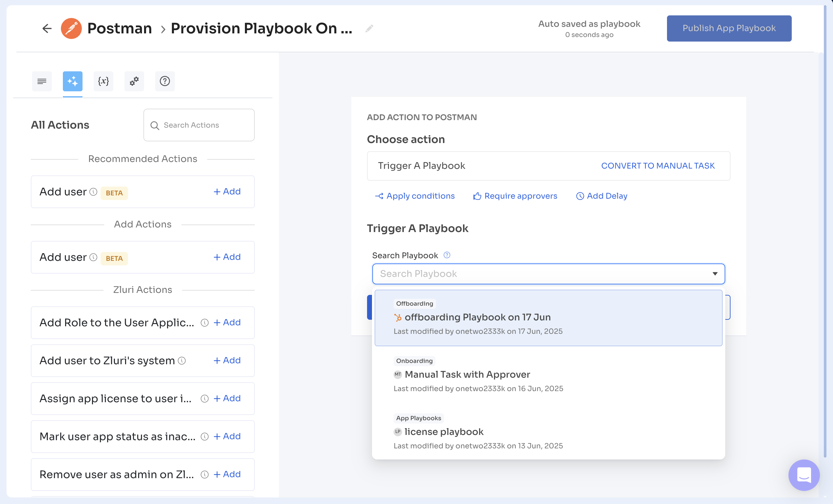This screenshot has width=833, height=504.
Task: Click the Trigger A Playbook action field
Action: 548,166
